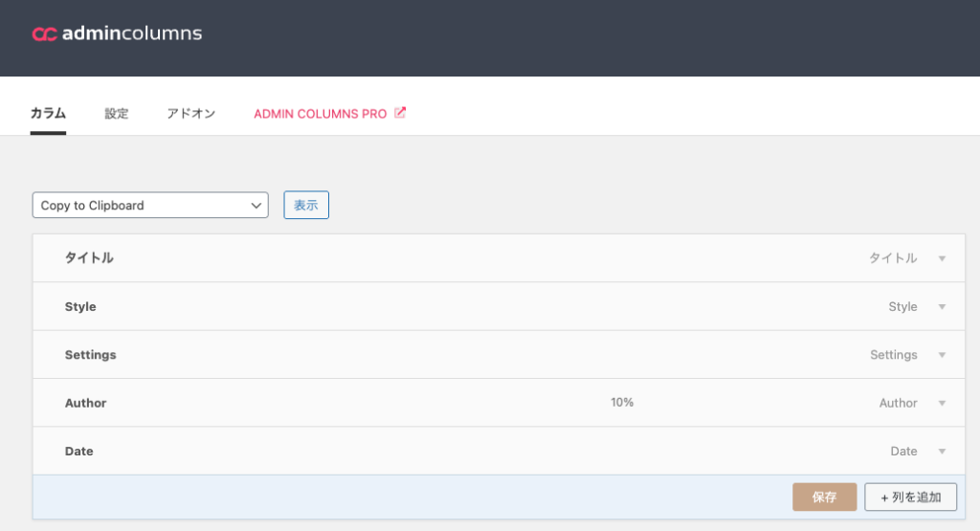Open the Copy to Clipboard dropdown
Viewport: 980px width, 531px height.
(x=150, y=206)
